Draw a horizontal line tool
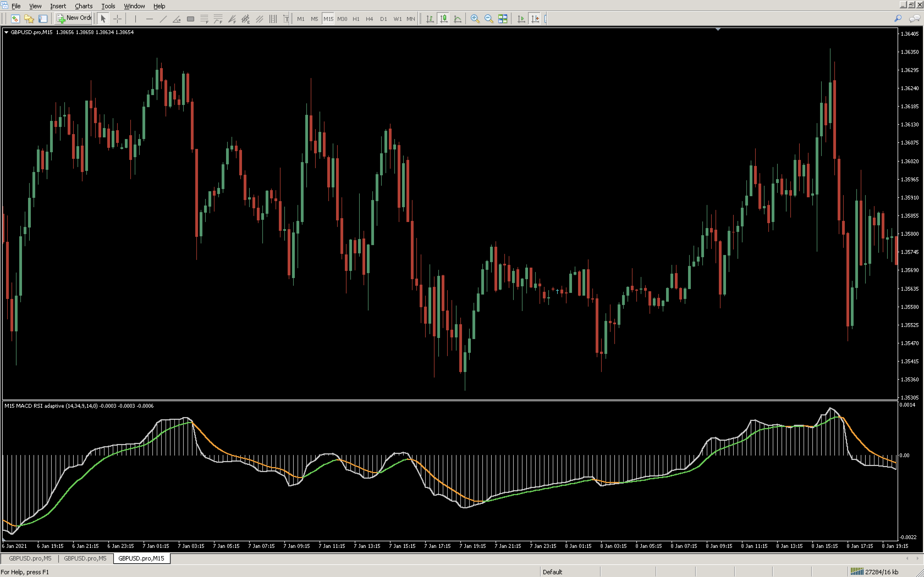The height and width of the screenshot is (577, 924). coord(149,19)
